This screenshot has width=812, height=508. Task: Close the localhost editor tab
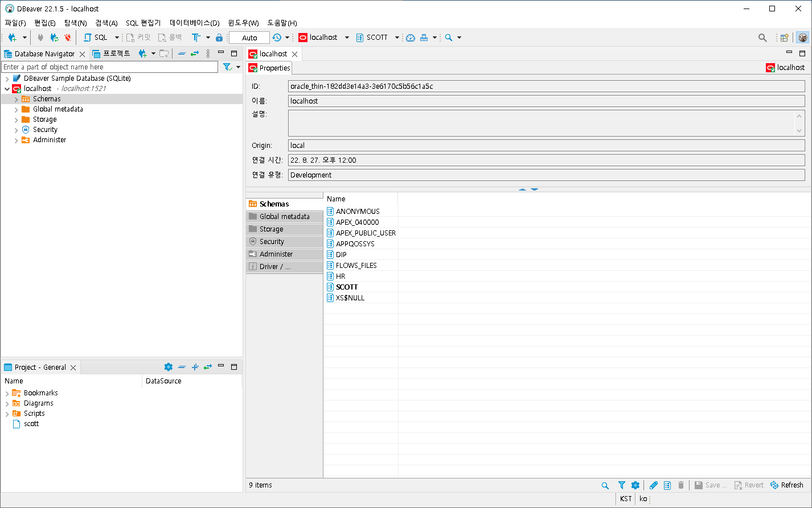click(x=295, y=54)
